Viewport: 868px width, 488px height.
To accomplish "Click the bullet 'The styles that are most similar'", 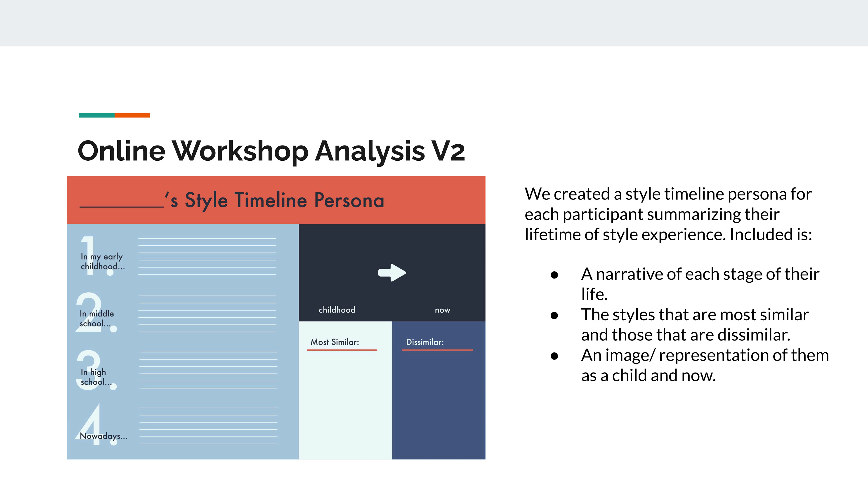I will [695, 325].
